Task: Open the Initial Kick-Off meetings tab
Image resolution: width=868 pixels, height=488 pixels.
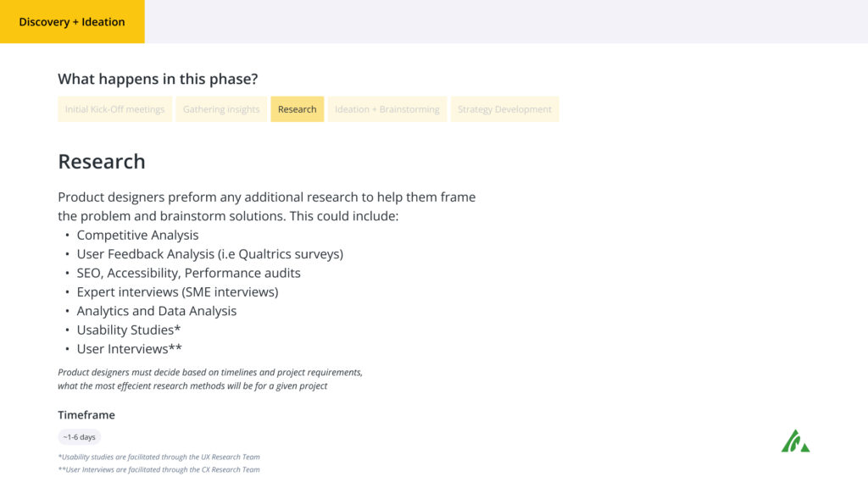Action: pyautogui.click(x=114, y=109)
